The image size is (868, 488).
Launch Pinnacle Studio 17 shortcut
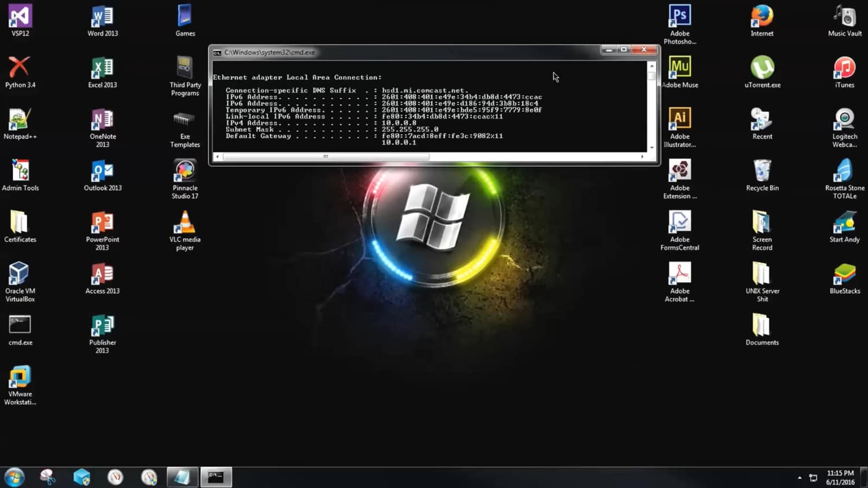185,179
